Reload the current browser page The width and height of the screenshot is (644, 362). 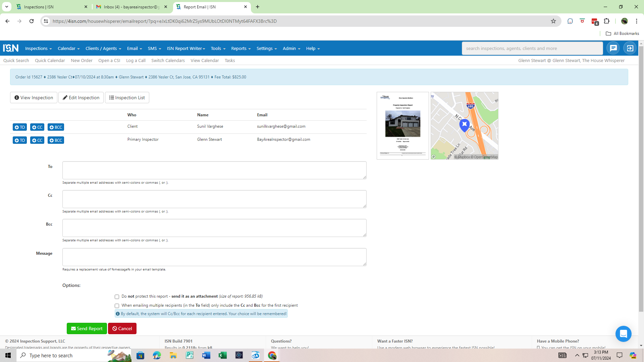[32, 21]
